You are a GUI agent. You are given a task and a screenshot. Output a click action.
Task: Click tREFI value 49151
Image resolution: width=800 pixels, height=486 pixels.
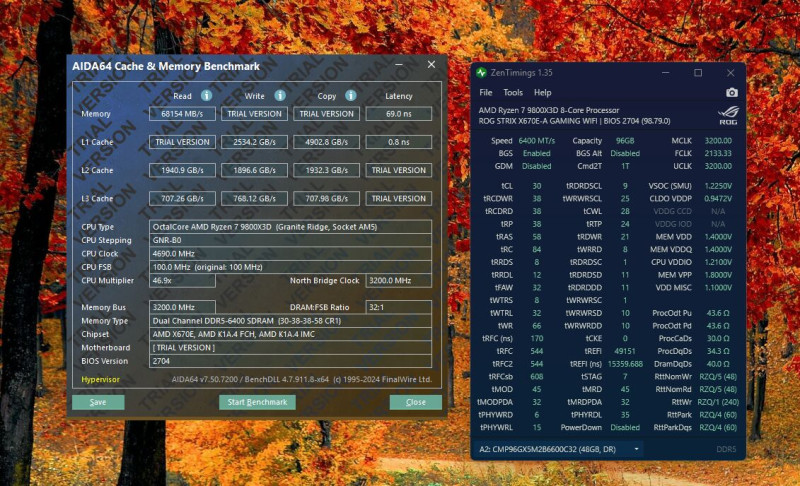625,351
